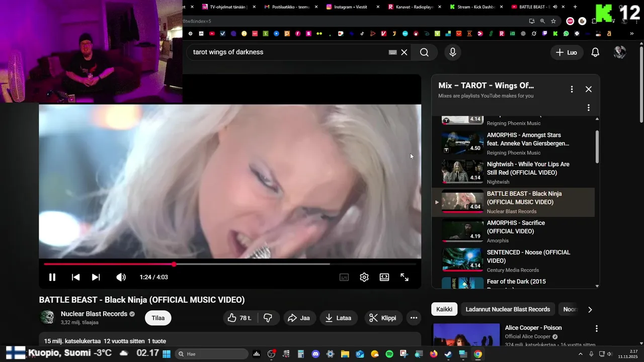Close the Mix playlist panel

click(x=589, y=89)
